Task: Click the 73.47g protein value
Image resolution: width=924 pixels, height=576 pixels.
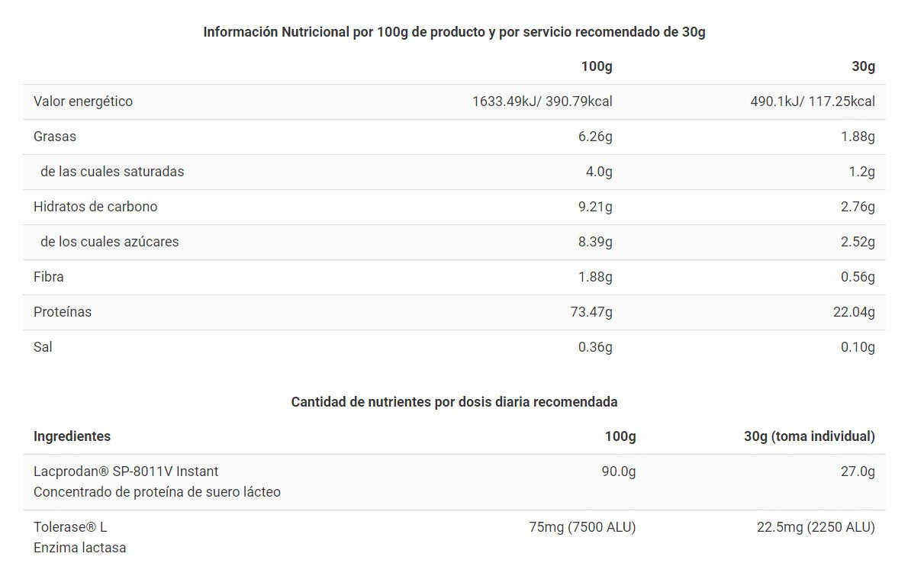Action: (591, 312)
